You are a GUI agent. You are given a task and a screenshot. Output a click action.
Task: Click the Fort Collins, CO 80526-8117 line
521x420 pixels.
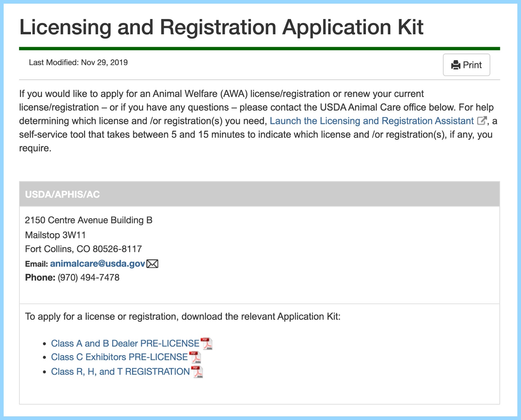point(83,249)
